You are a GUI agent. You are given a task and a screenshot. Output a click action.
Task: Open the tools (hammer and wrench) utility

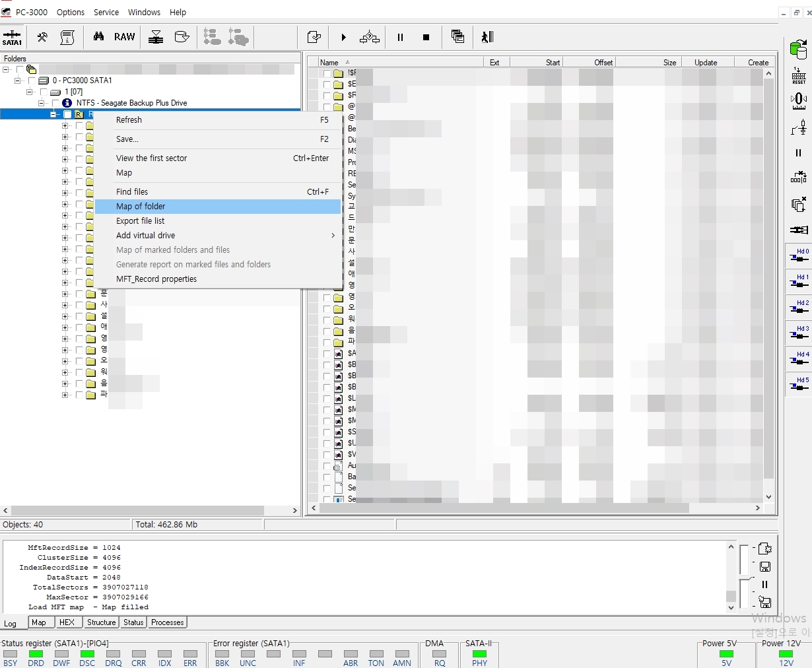coord(42,38)
